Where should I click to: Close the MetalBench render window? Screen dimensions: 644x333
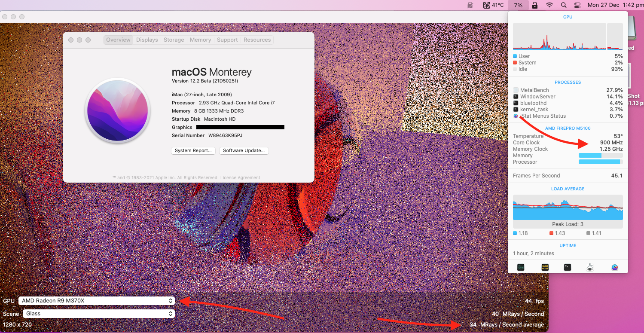[x=5, y=17]
